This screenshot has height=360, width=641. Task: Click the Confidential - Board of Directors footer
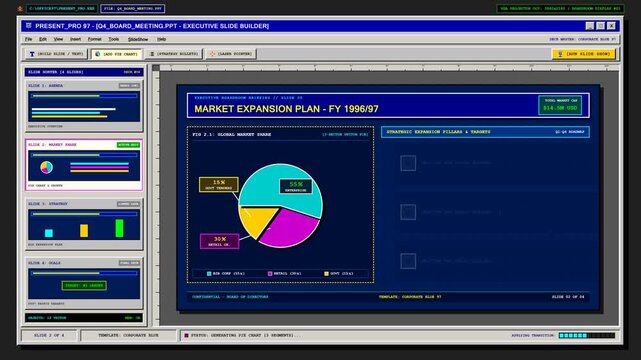tap(230, 297)
